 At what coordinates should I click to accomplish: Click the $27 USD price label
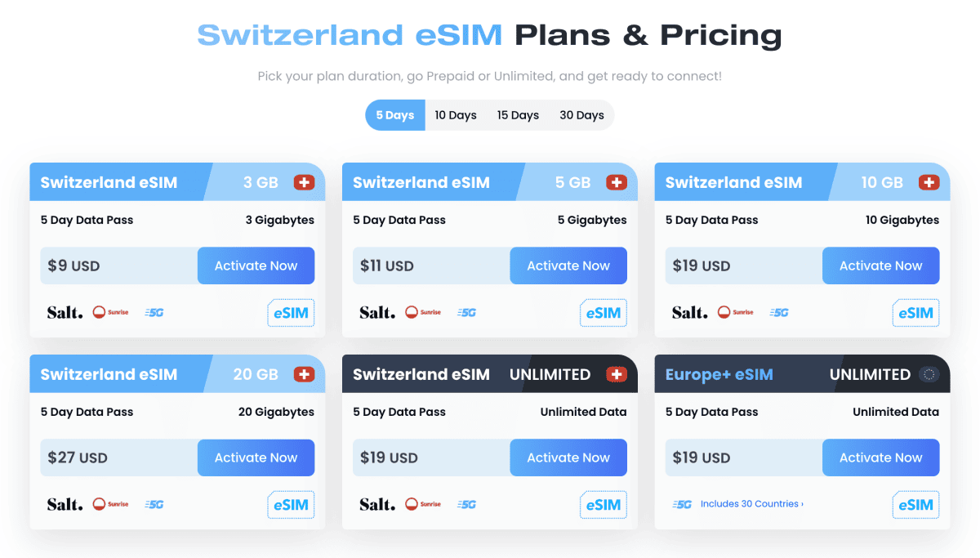pos(77,458)
